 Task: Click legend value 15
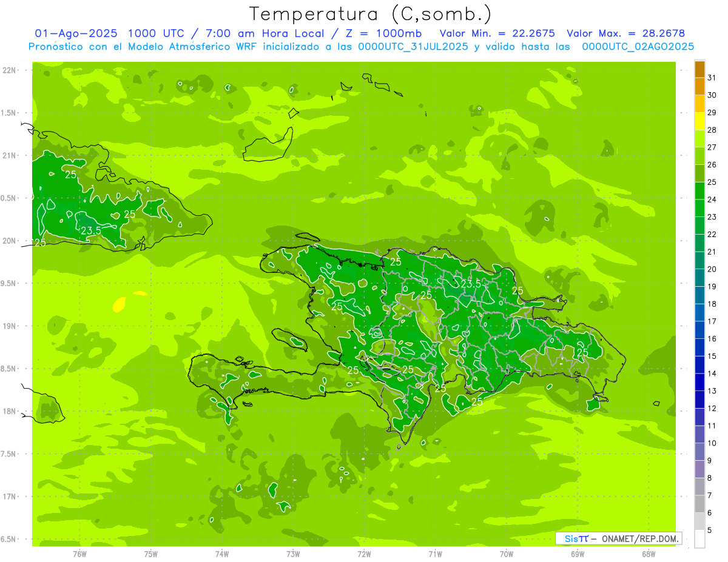point(712,356)
